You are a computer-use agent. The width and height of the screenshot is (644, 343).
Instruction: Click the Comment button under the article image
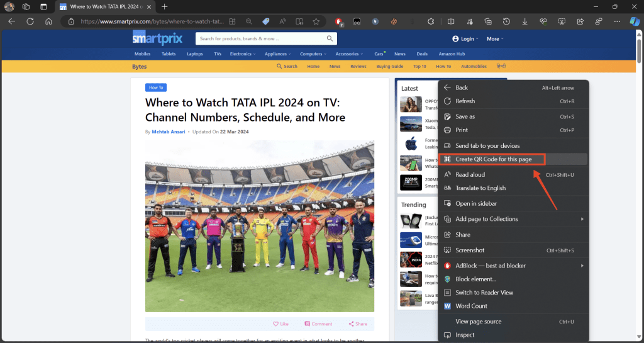tap(318, 324)
